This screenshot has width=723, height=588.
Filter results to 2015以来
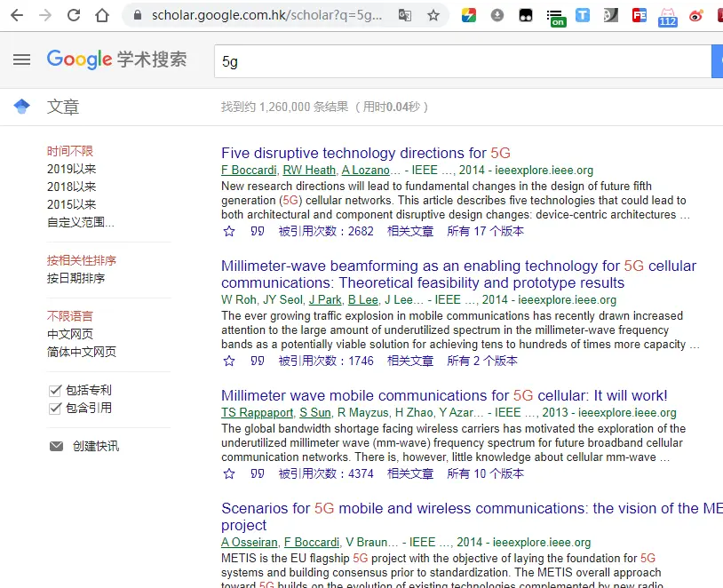[x=71, y=204]
